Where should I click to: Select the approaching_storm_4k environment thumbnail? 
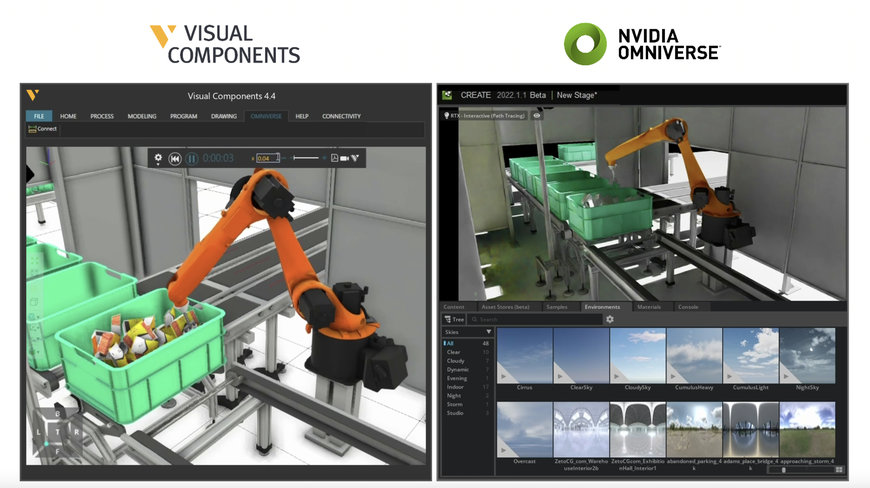[807, 430]
